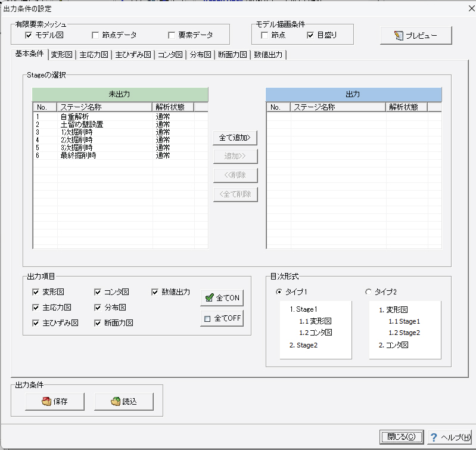
Task: Select stage row 3次掘削時
Action: tap(120, 148)
